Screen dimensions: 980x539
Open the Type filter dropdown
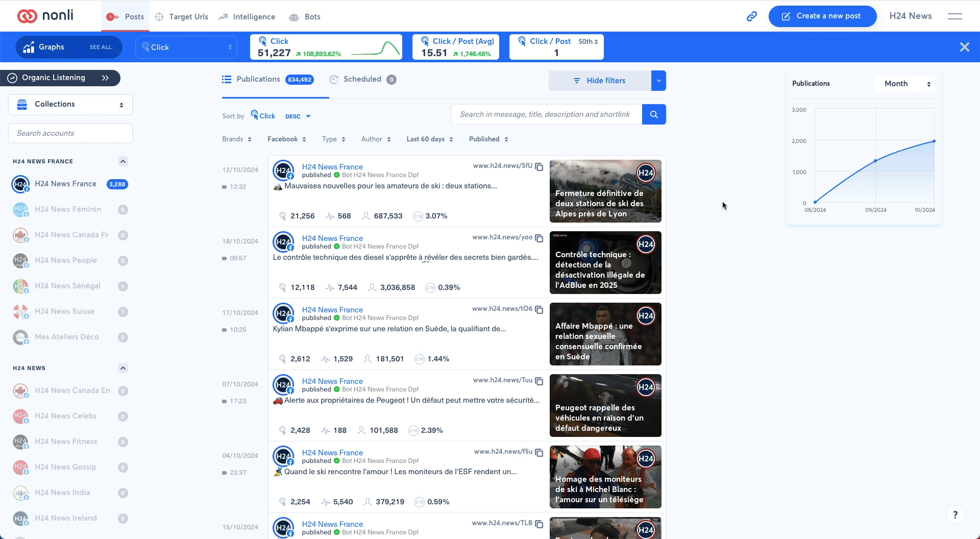click(x=334, y=139)
